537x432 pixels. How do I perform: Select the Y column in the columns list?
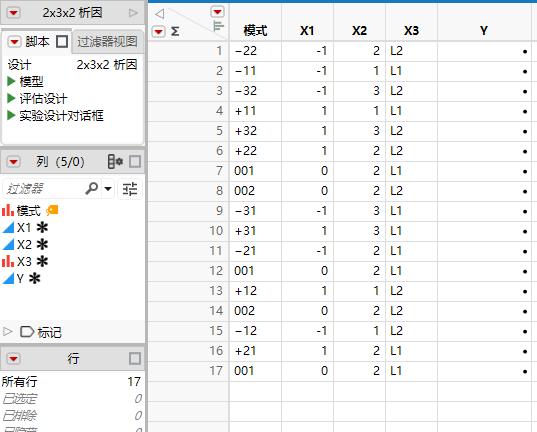[x=20, y=279]
